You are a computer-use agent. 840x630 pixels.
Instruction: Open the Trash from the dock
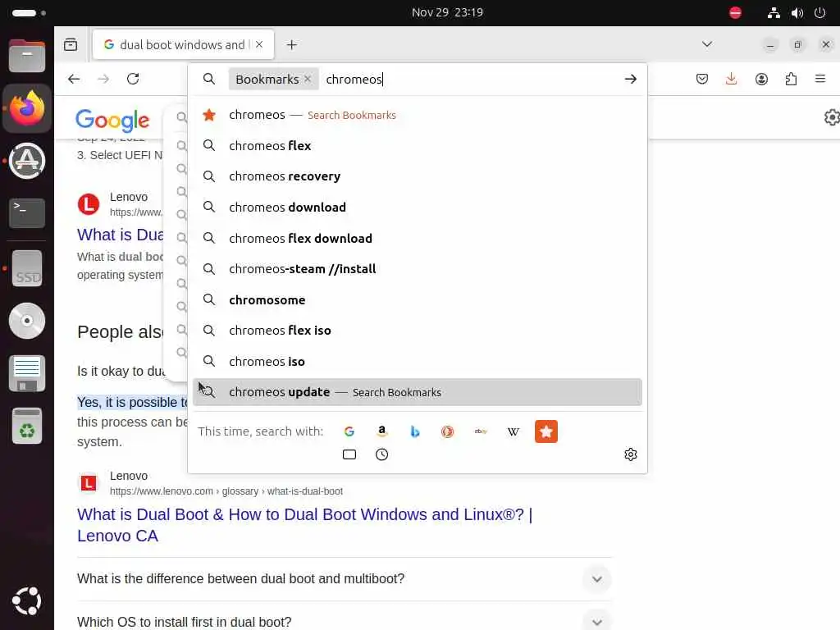(27, 426)
